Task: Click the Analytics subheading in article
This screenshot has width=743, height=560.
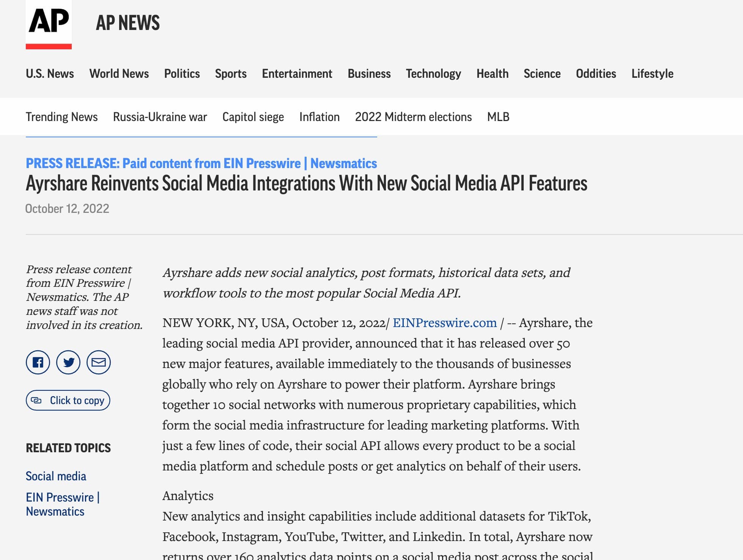Action: click(188, 496)
